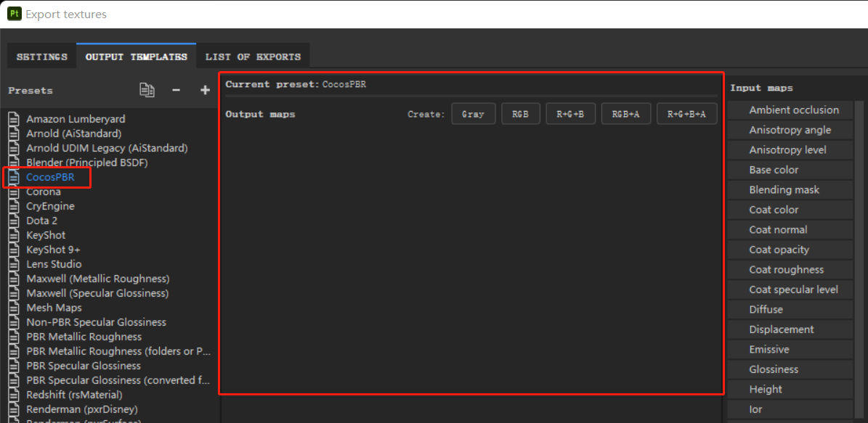Choose the KeyShot preset
868x423 pixels.
[46, 236]
